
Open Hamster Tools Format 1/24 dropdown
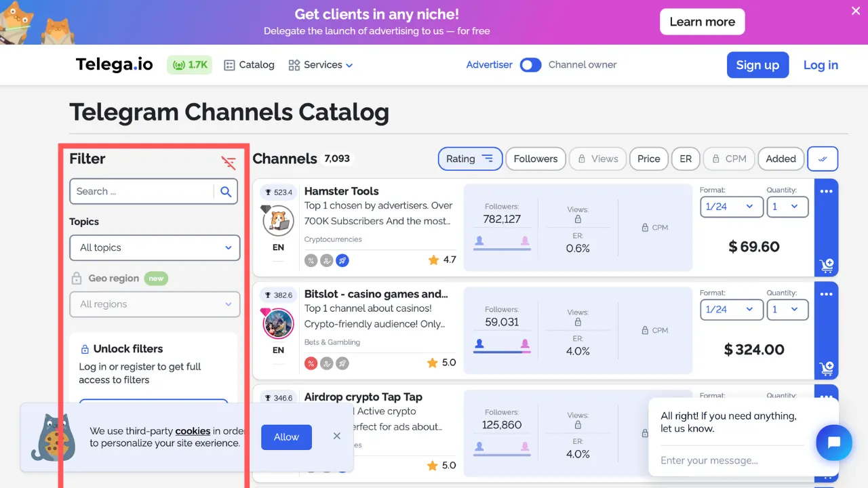(x=732, y=207)
